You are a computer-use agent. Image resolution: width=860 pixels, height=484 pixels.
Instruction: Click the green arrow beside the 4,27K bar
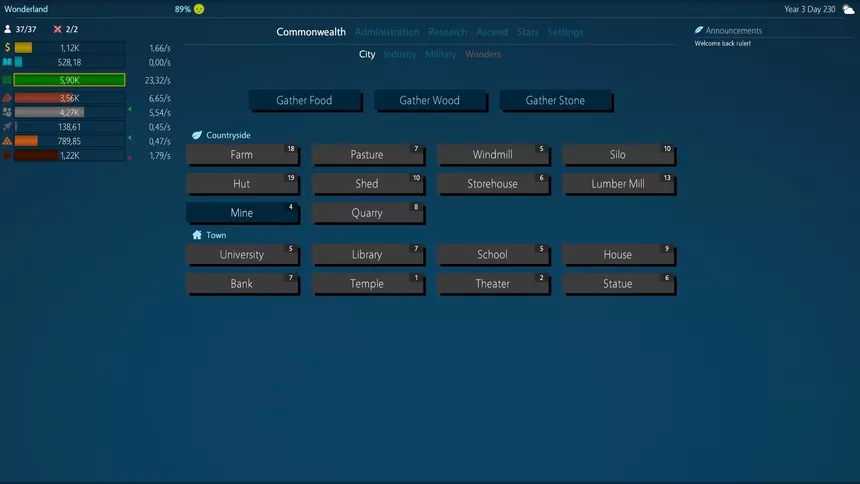[130, 112]
